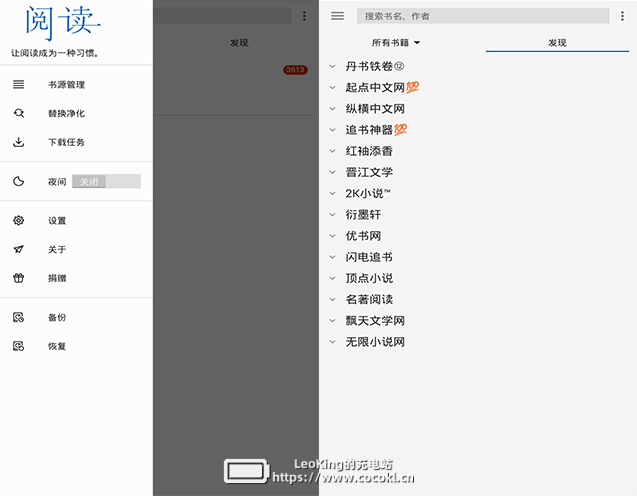This screenshot has height=496, width=637.
Task: Toggle the night mode switch
Action: 106,182
